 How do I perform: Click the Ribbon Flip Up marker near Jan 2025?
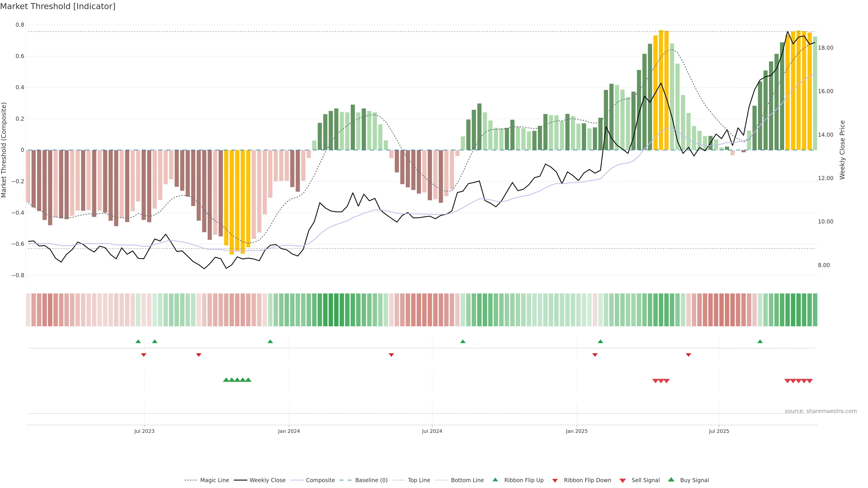(600, 342)
